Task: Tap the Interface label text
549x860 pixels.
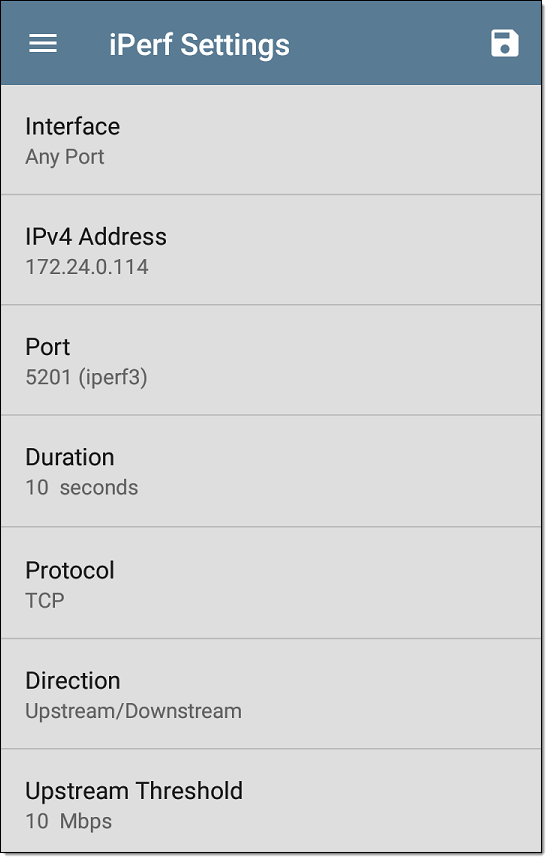Action: pyautogui.click(x=72, y=127)
